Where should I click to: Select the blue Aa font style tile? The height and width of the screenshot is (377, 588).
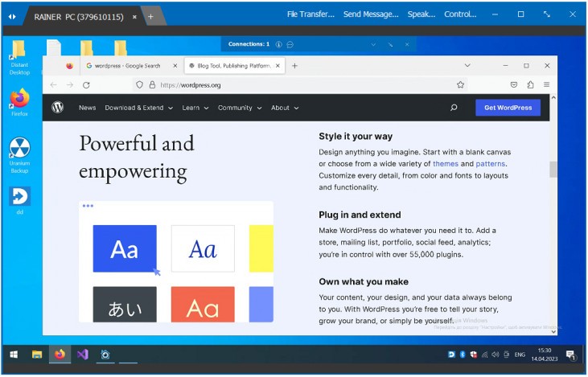(x=125, y=248)
